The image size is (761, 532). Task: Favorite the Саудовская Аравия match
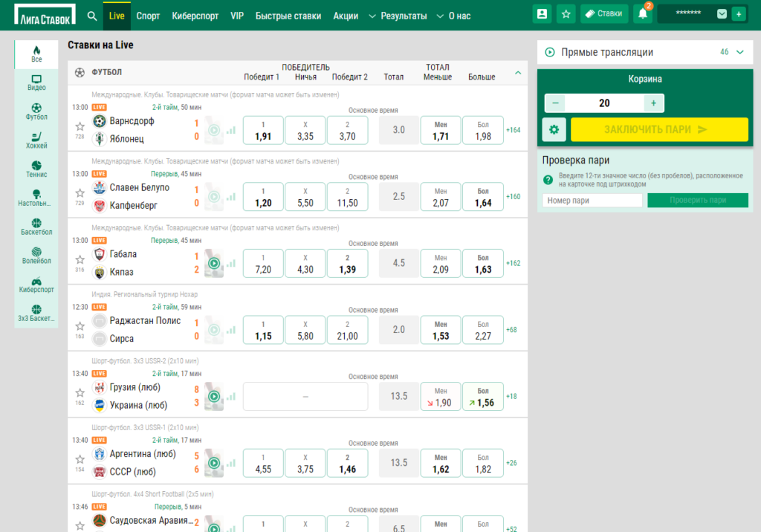tap(80, 525)
